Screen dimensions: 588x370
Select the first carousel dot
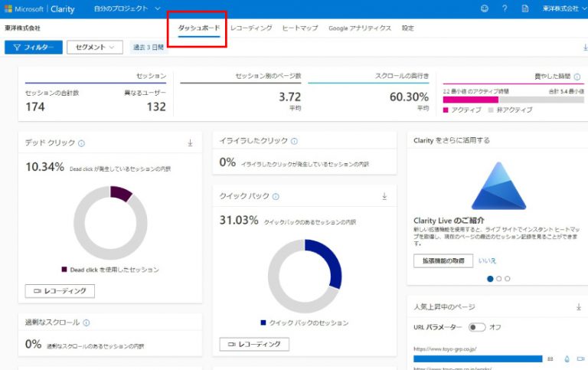point(490,279)
